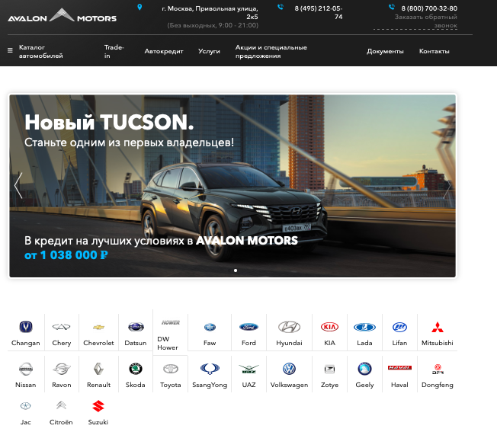Choose the Suzuki brand logo
The height and width of the screenshot is (448, 497).
(98, 406)
